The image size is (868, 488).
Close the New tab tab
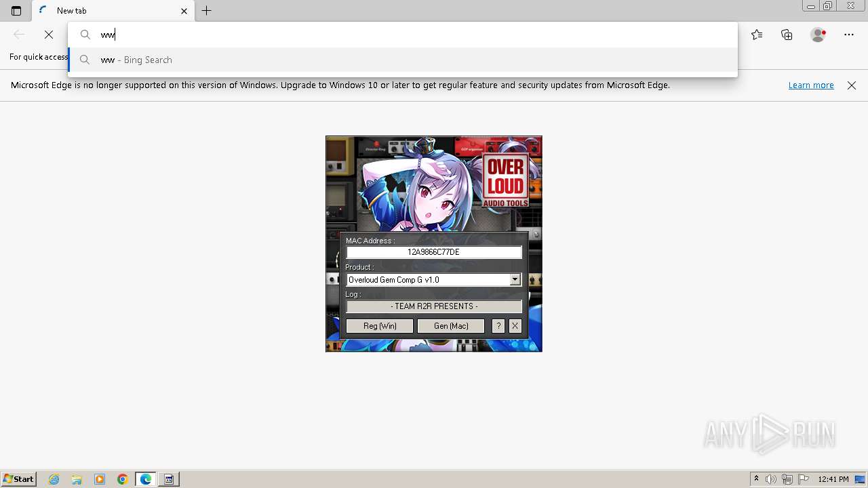tap(184, 11)
